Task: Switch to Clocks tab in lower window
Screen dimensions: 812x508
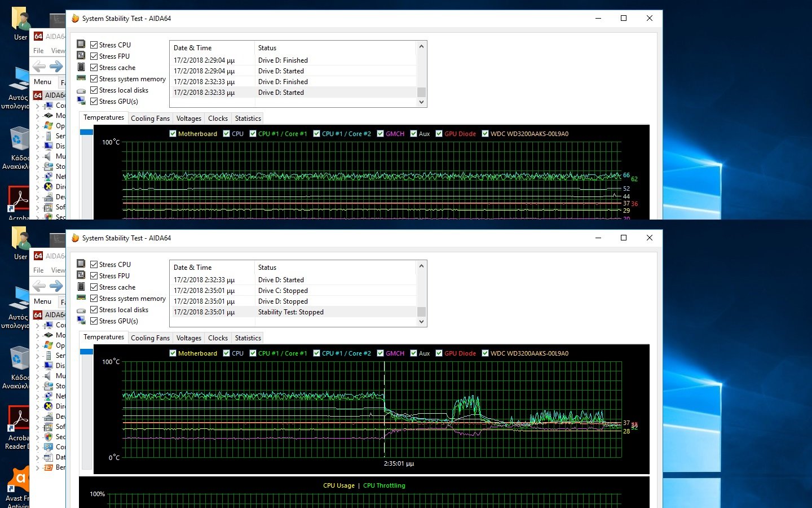Action: [x=218, y=338]
